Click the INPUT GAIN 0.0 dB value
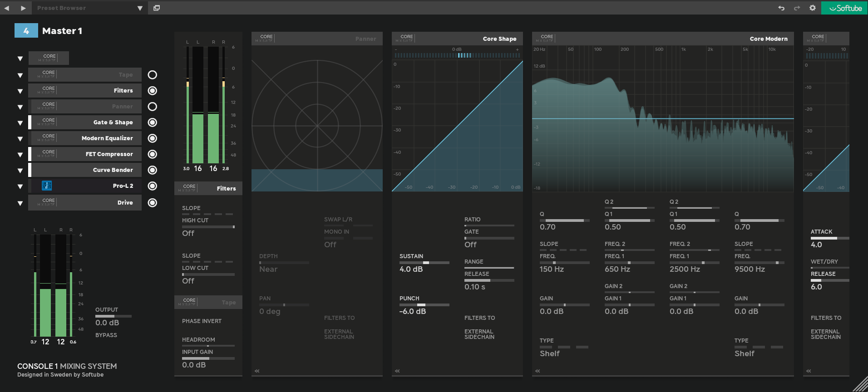 [194, 365]
